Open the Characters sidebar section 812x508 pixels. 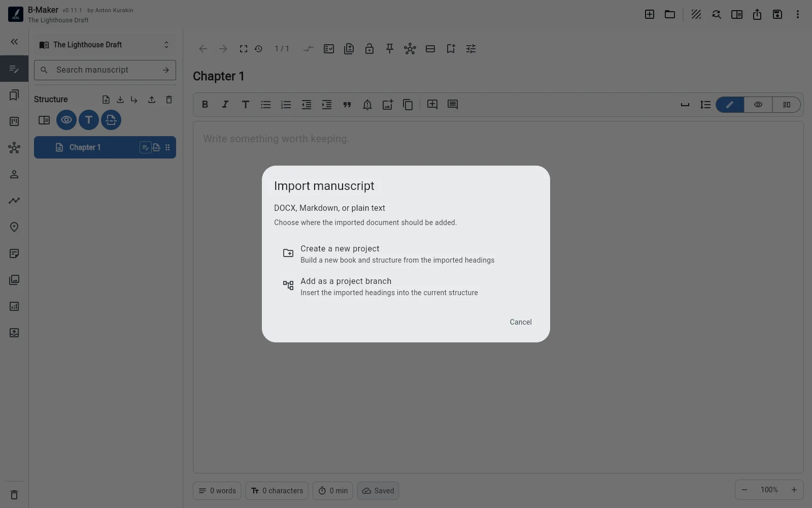pyautogui.click(x=14, y=174)
